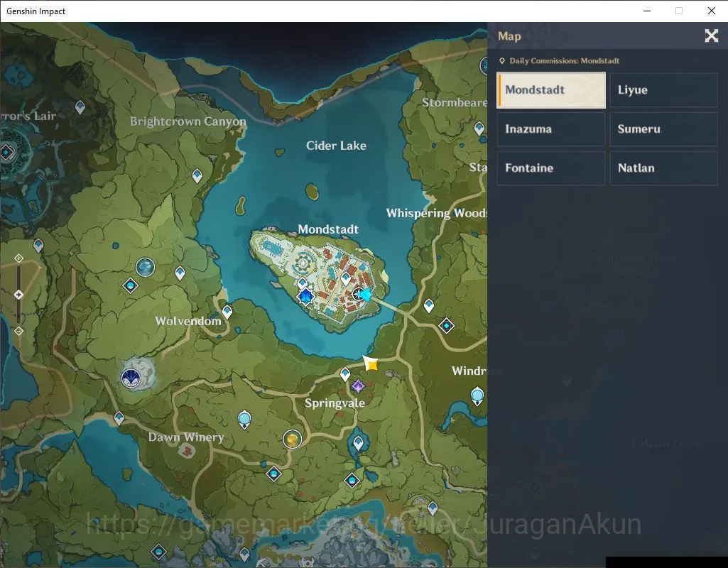Go to the Natlan region map
This screenshot has height=568, width=728.
point(663,168)
